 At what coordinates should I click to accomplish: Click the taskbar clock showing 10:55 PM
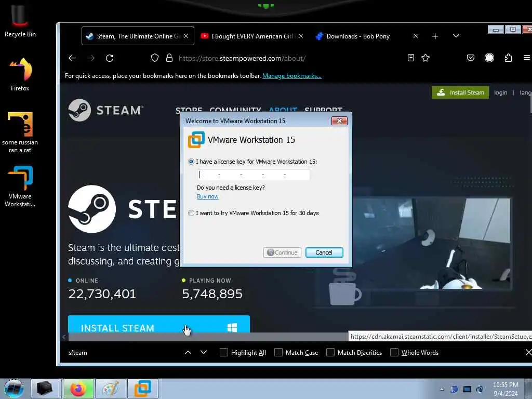(x=506, y=389)
